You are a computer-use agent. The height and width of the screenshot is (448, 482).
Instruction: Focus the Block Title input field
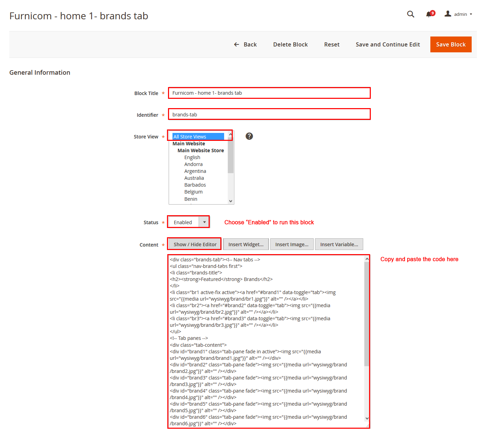[269, 93]
